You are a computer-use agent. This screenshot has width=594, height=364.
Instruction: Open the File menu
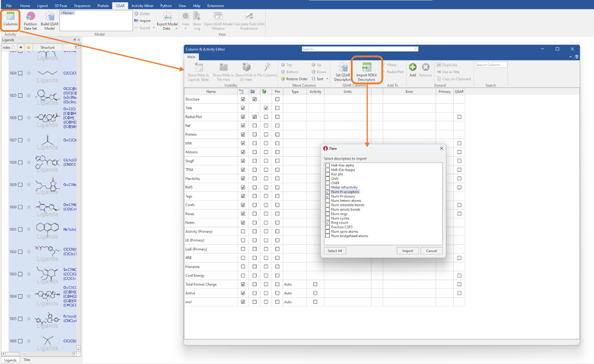9,6
